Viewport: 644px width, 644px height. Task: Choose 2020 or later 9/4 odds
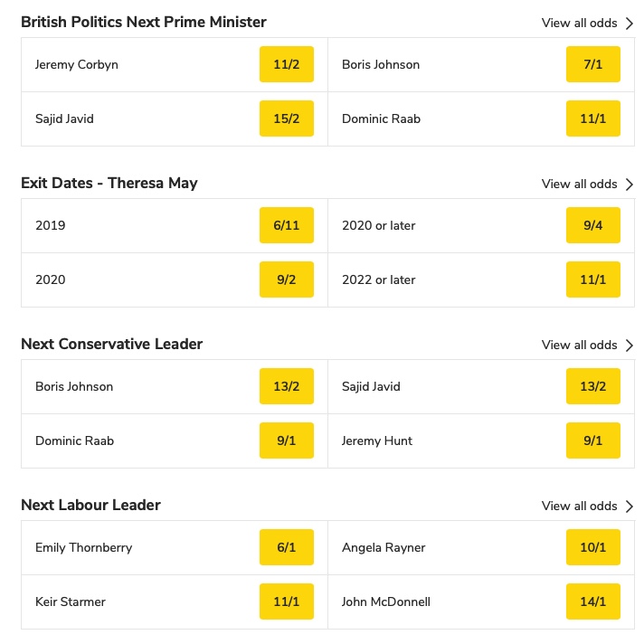pyautogui.click(x=593, y=225)
